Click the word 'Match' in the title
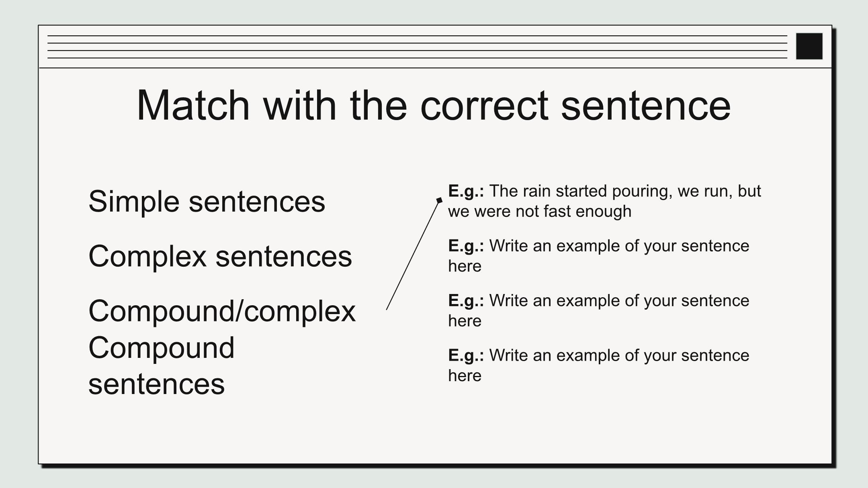Viewport: 868px width, 488px height. (193, 105)
